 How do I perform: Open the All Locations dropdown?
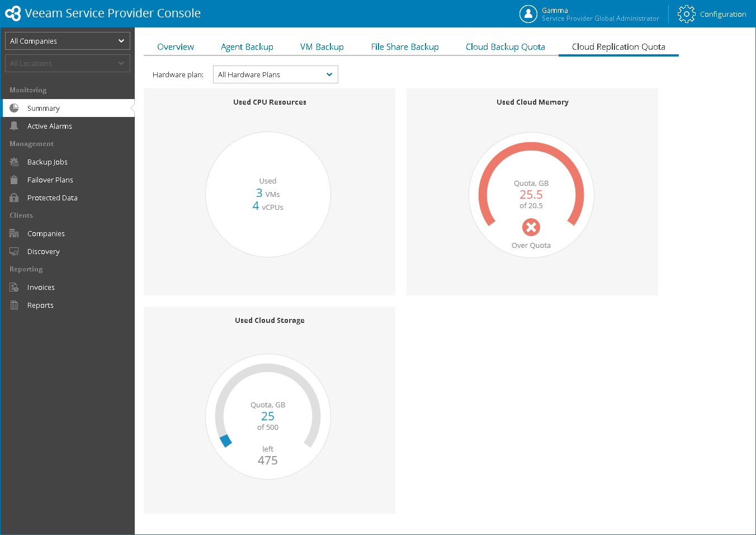coord(68,63)
